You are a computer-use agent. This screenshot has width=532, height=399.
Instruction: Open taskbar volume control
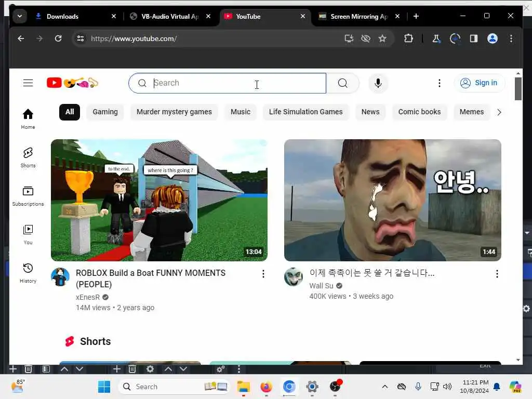(x=447, y=387)
